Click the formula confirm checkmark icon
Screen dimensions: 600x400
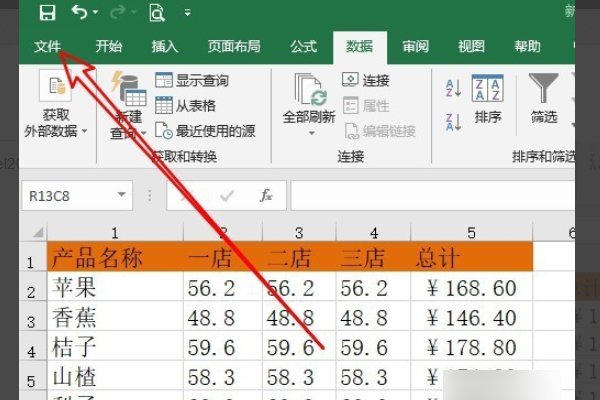(227, 196)
